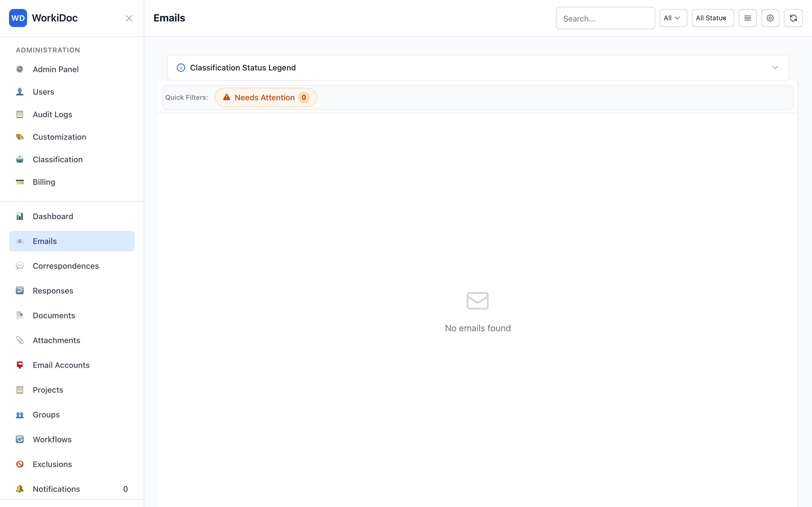
Task: Open the Admin Panel section
Action: [x=55, y=69]
